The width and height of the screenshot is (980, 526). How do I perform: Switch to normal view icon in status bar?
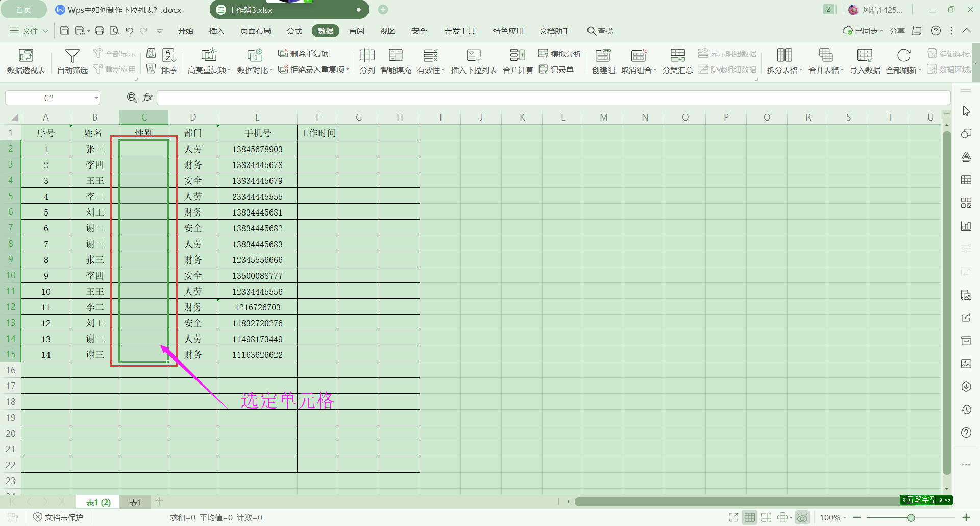750,517
